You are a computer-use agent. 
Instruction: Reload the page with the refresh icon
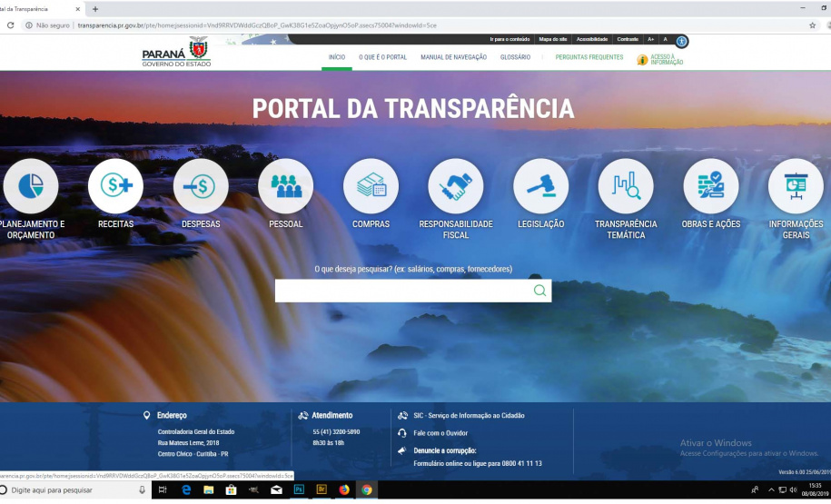tap(10, 25)
